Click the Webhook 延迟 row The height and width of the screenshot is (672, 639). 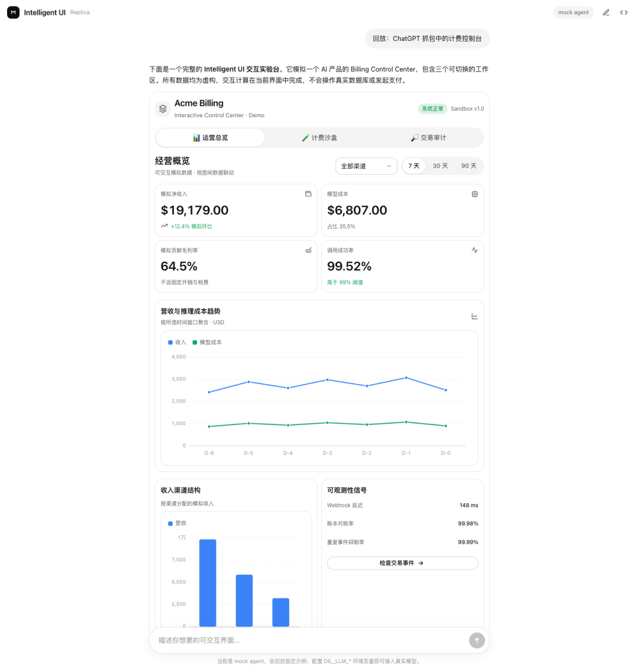click(x=402, y=505)
